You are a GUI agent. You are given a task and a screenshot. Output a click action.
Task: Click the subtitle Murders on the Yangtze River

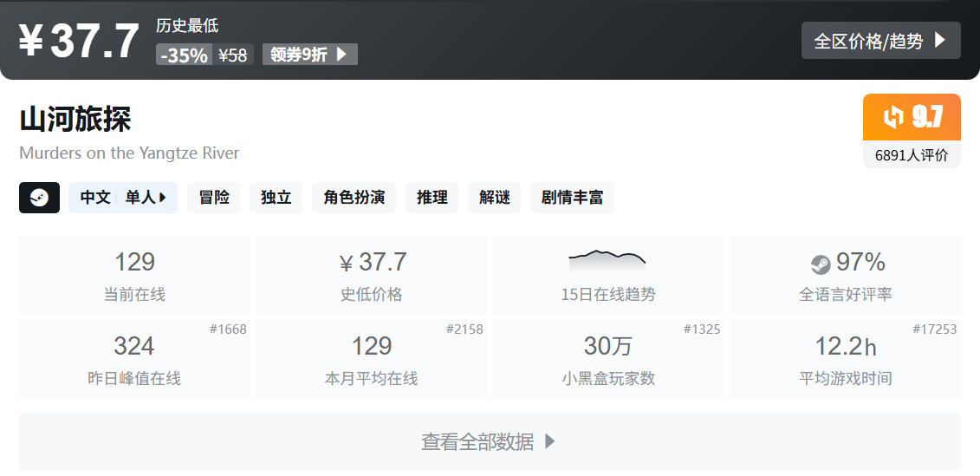(x=129, y=153)
